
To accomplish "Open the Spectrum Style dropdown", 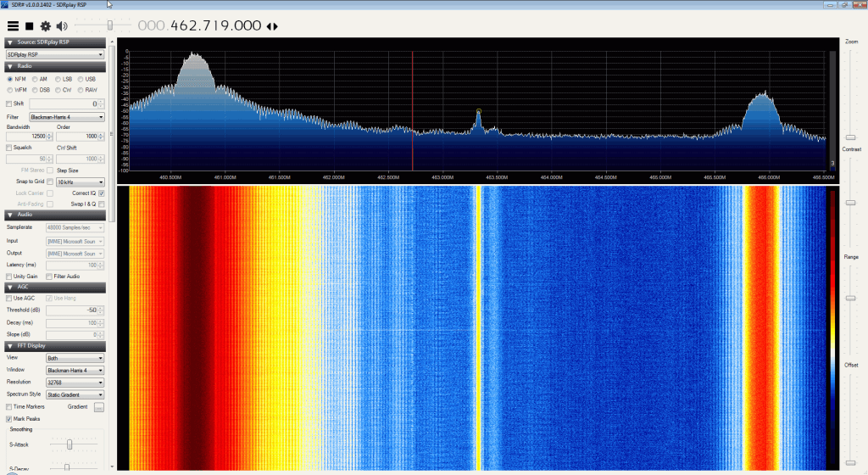I will click(75, 394).
